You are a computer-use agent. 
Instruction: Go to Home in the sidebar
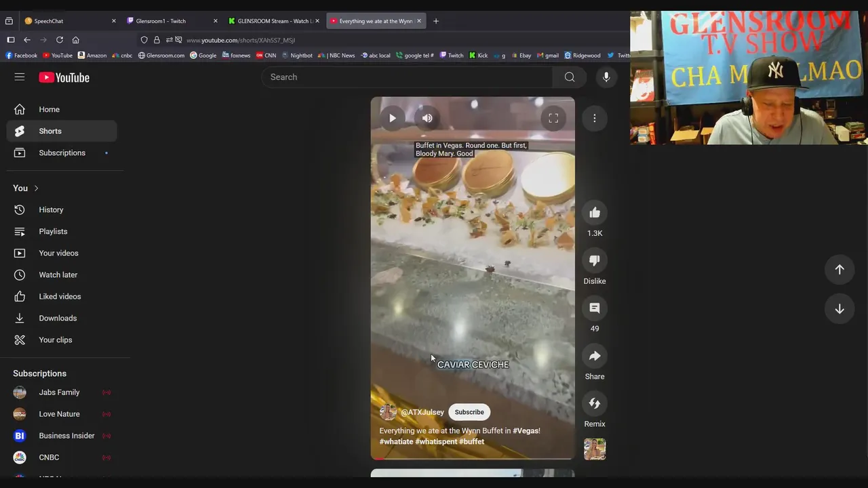(62, 110)
